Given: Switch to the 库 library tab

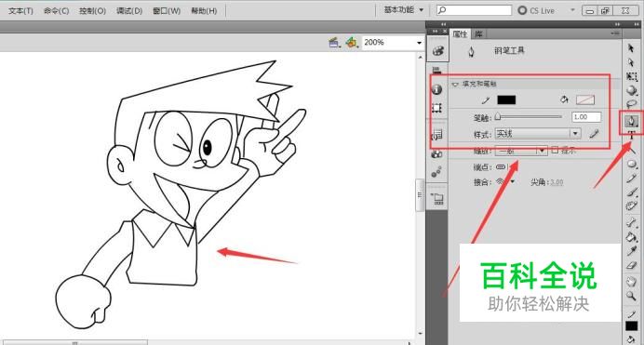Looking at the screenshot, I should pyautogui.click(x=479, y=34).
